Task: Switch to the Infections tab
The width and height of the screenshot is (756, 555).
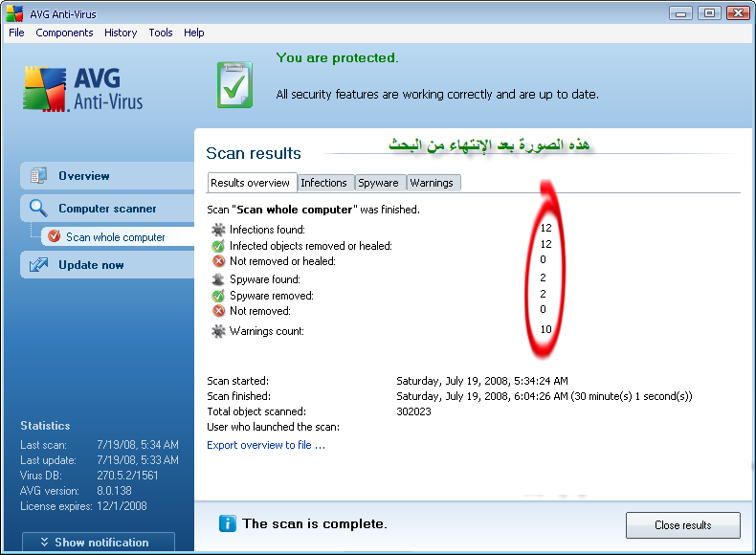Action: coord(323,183)
